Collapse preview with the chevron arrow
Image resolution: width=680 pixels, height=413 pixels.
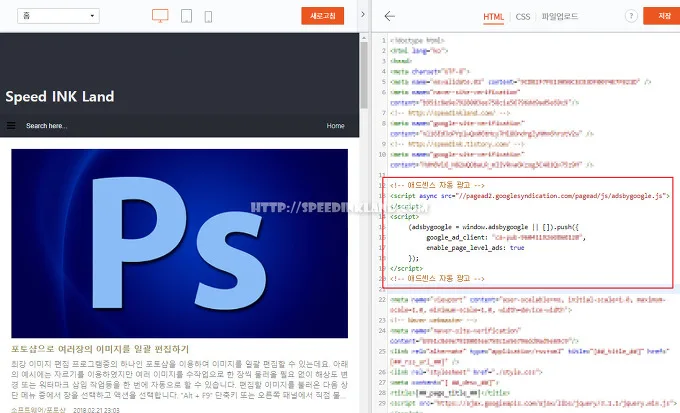363,14
